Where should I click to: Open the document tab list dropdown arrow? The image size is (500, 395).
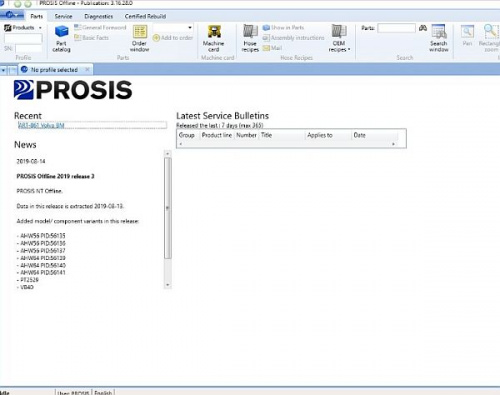click(4, 70)
